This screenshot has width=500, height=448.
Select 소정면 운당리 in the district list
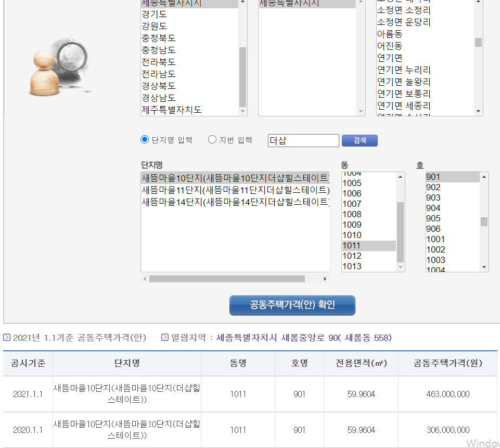(x=425, y=22)
